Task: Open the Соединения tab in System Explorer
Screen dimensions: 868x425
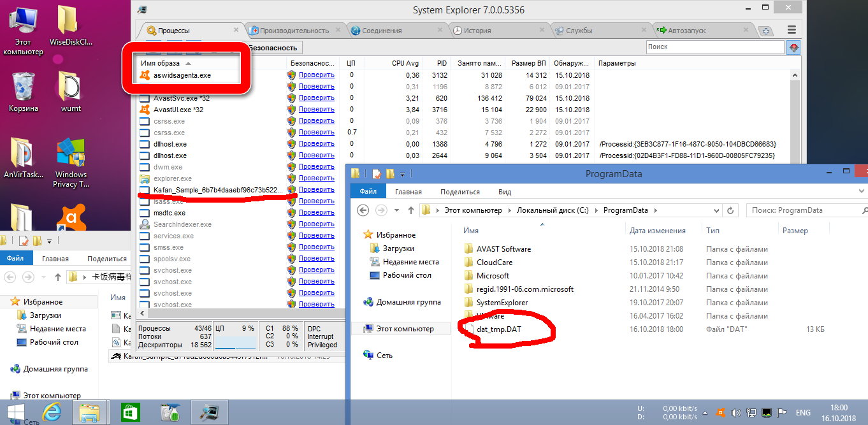Action: pos(381,31)
